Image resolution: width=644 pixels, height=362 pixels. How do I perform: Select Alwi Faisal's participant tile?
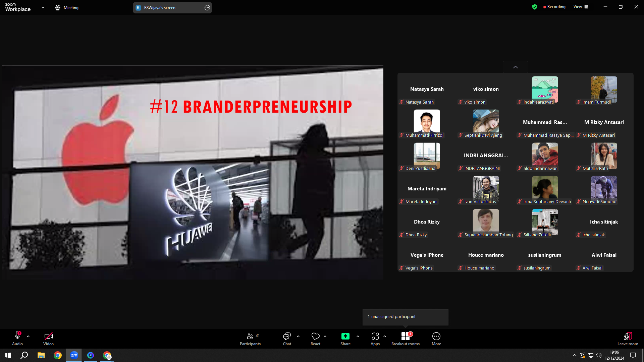pyautogui.click(x=604, y=255)
